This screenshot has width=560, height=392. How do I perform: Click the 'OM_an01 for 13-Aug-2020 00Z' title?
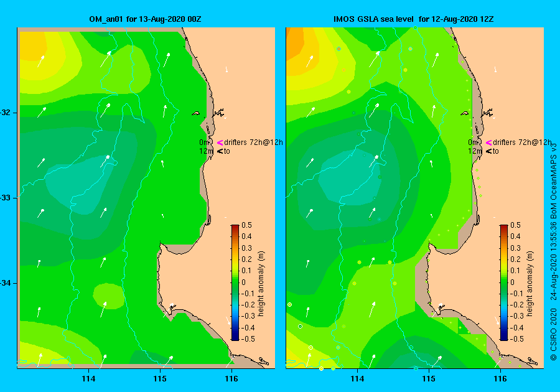(x=145, y=19)
